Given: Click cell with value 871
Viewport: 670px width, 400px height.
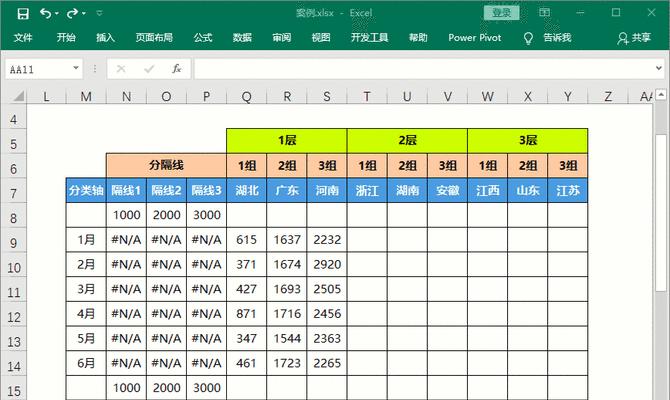Looking at the screenshot, I should (x=247, y=314).
